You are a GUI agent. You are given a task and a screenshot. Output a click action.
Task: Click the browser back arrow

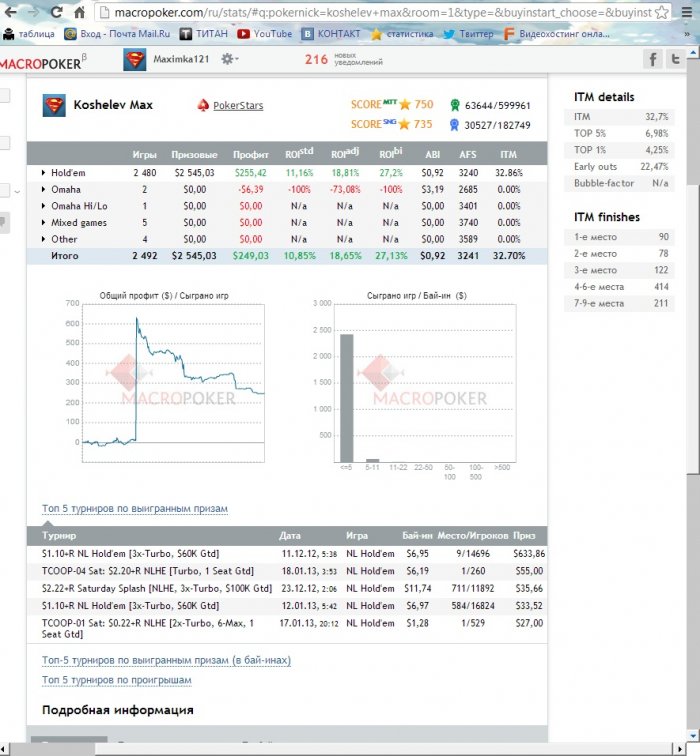(10, 12)
